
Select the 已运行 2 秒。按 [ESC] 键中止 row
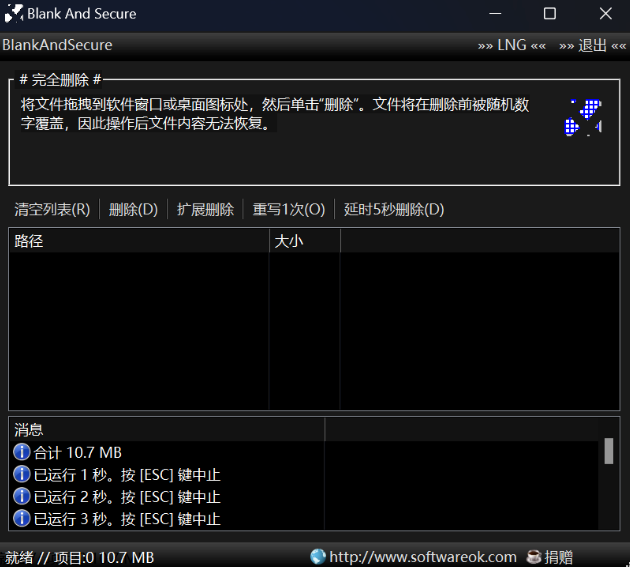point(303,497)
